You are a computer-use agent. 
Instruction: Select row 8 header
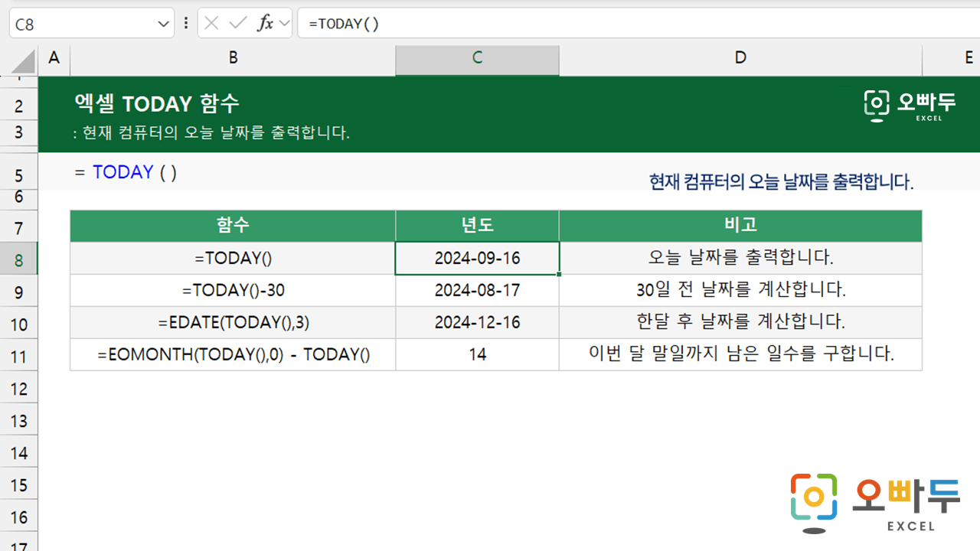pos(18,260)
